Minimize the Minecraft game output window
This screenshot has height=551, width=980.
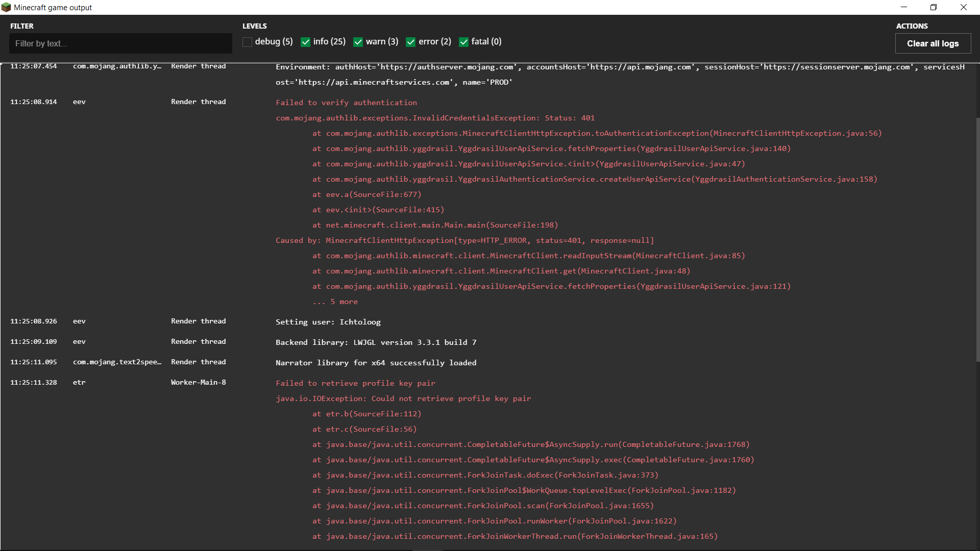tap(904, 7)
